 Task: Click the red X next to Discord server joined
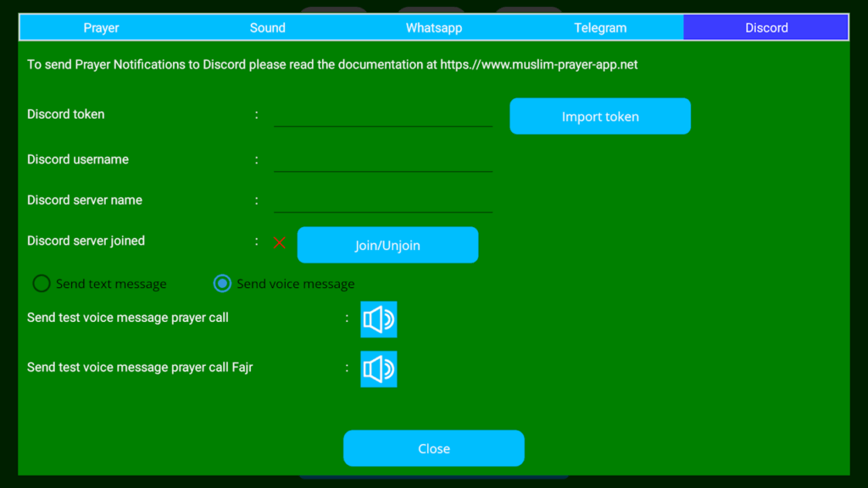280,242
